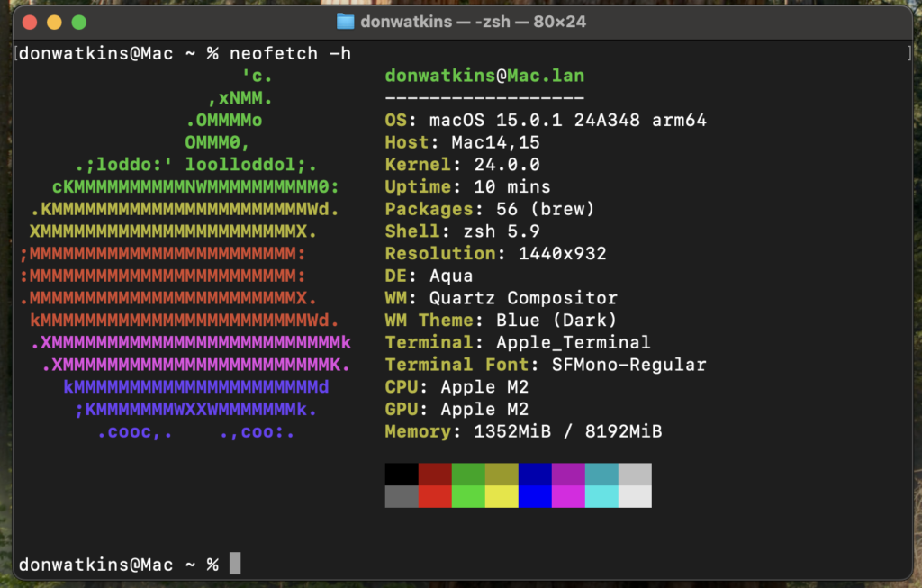
Task: Click the DE: Aqua line
Action: click(x=429, y=276)
